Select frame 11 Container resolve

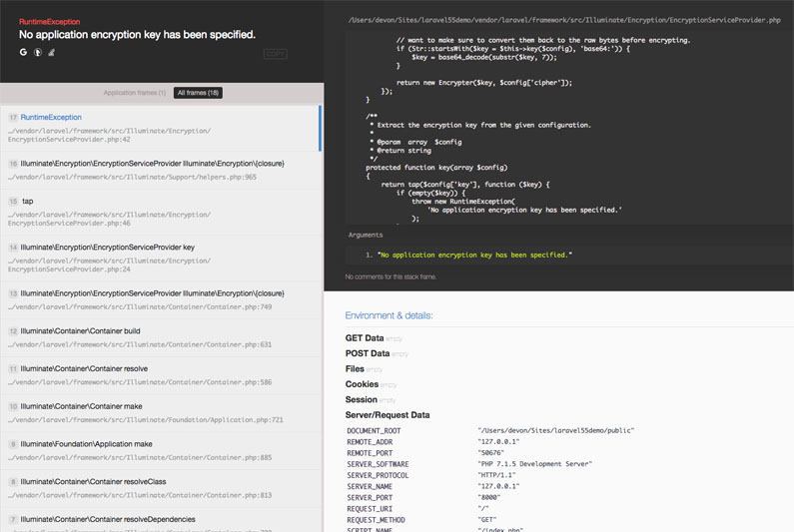(162, 375)
